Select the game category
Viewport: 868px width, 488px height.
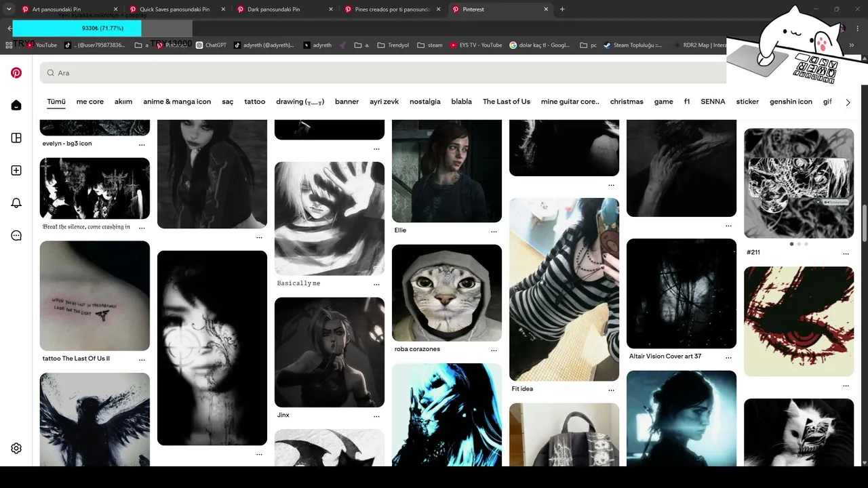coord(664,102)
